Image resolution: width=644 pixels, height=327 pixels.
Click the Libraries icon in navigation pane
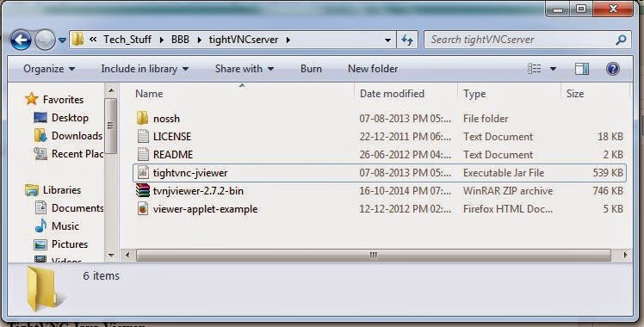tap(32, 190)
